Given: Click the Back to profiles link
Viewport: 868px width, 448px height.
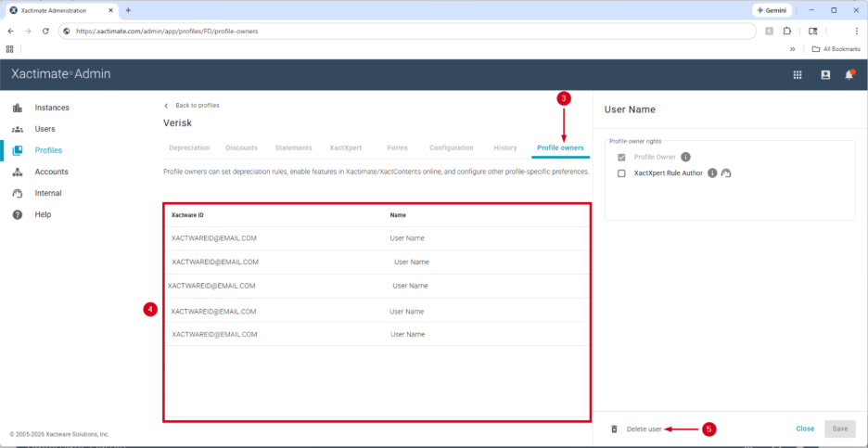Looking at the screenshot, I should click(x=198, y=105).
